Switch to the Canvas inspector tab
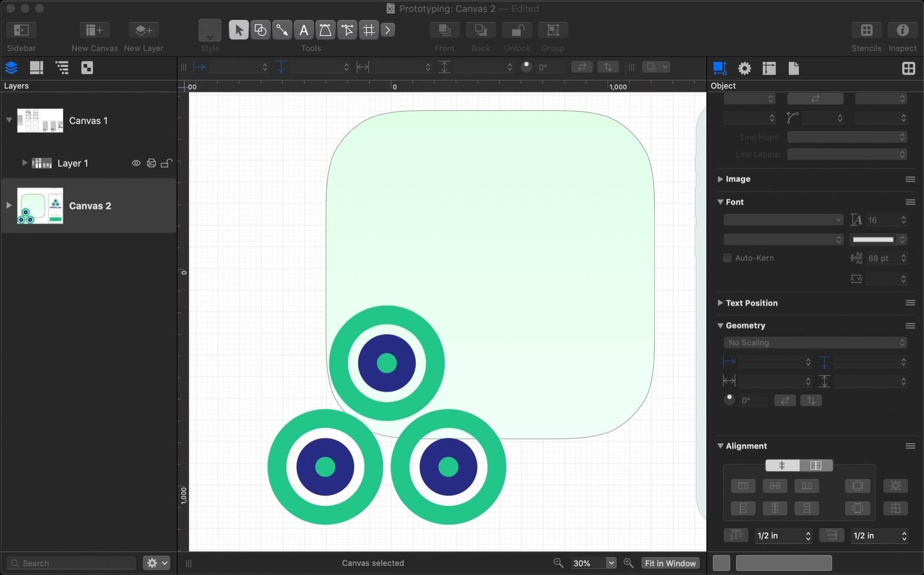 point(769,68)
